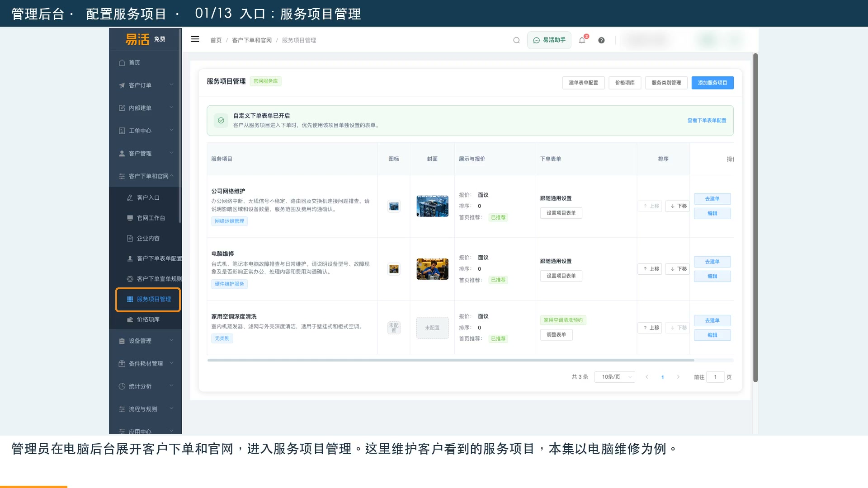Image resolution: width=868 pixels, height=488 pixels.
Task: Go to 首页 in the sidebar
Action: [145, 63]
